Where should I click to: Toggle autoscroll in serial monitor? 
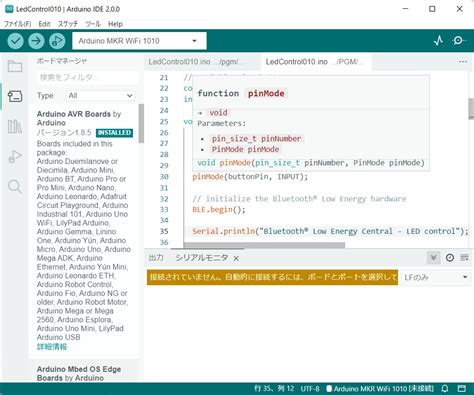pyautogui.click(x=433, y=258)
